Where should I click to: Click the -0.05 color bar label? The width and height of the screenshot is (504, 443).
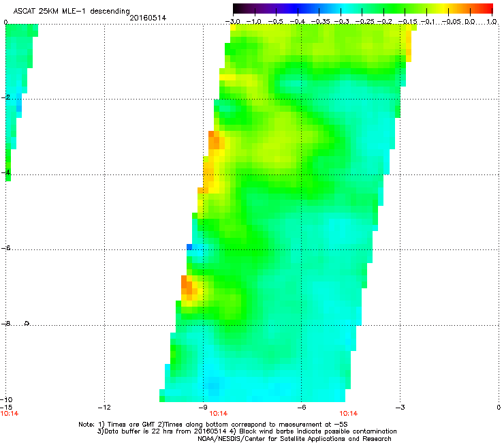tap(452, 22)
